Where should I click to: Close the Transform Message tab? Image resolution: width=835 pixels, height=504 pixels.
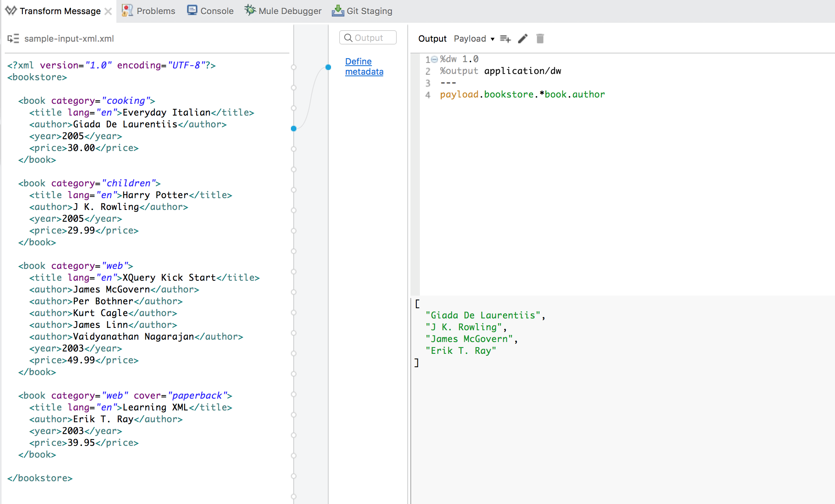(108, 11)
